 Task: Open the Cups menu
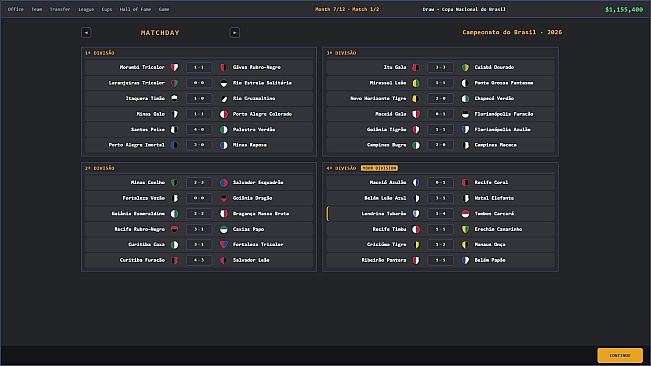(107, 9)
